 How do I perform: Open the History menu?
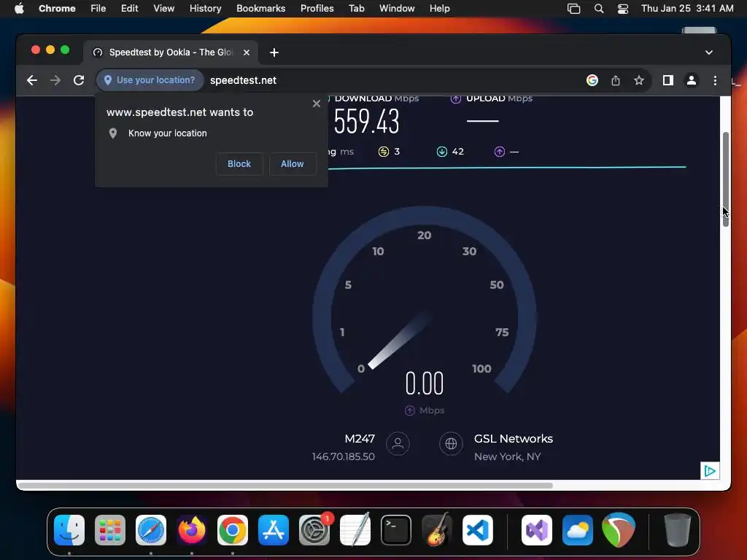[205, 9]
